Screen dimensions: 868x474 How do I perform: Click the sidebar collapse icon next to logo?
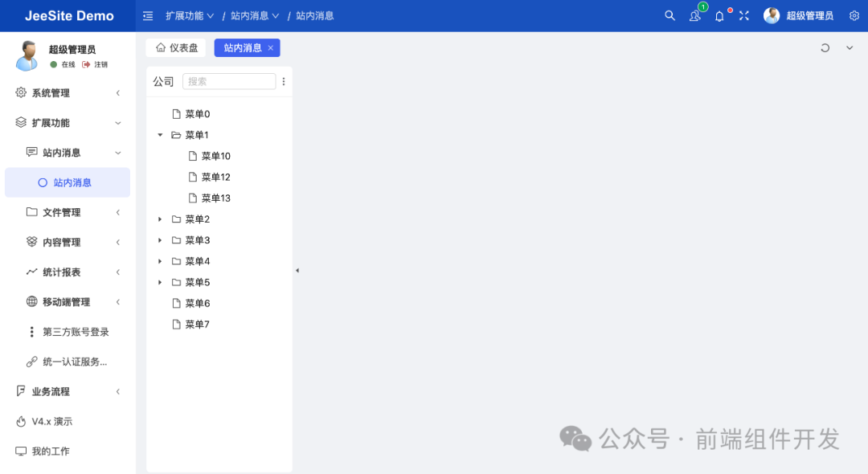pos(147,15)
